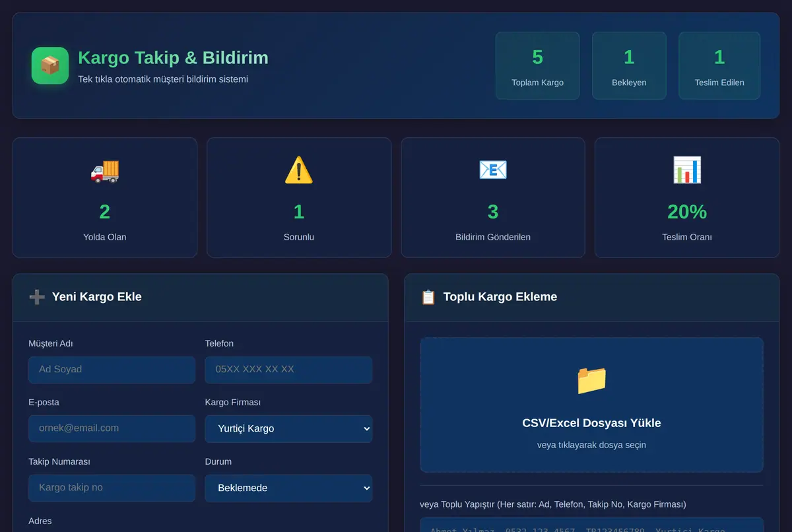Click the Kargo Firması field label
The height and width of the screenshot is (532, 792).
point(233,402)
